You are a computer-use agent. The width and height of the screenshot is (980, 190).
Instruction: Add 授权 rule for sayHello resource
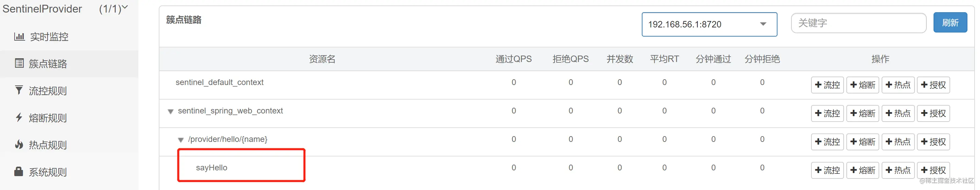[933, 170]
